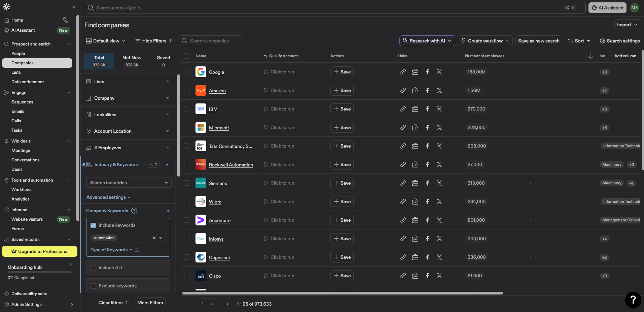
Task: Check the Siemens row checkbox
Action: (187, 183)
